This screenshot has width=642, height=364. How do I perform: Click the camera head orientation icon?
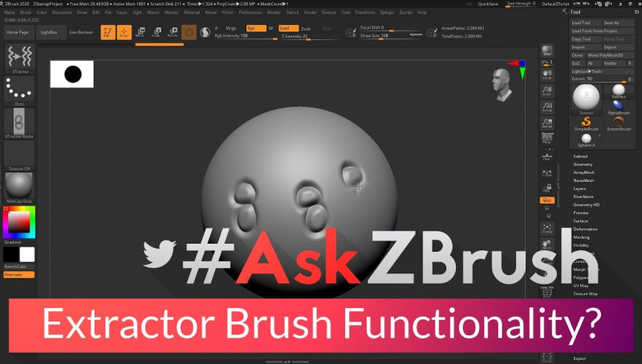(x=502, y=85)
